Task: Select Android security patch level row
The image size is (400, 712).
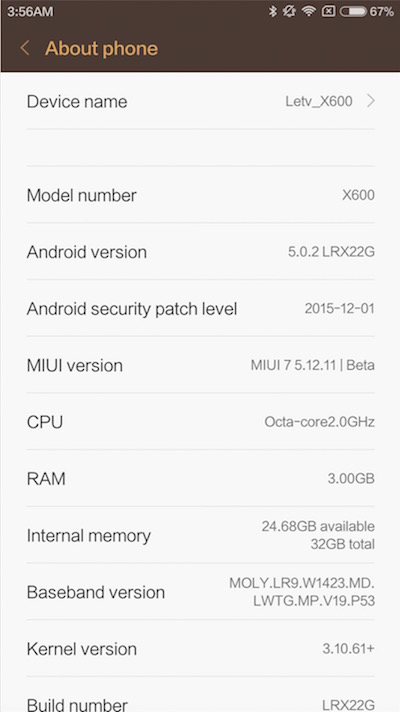Action: (200, 309)
